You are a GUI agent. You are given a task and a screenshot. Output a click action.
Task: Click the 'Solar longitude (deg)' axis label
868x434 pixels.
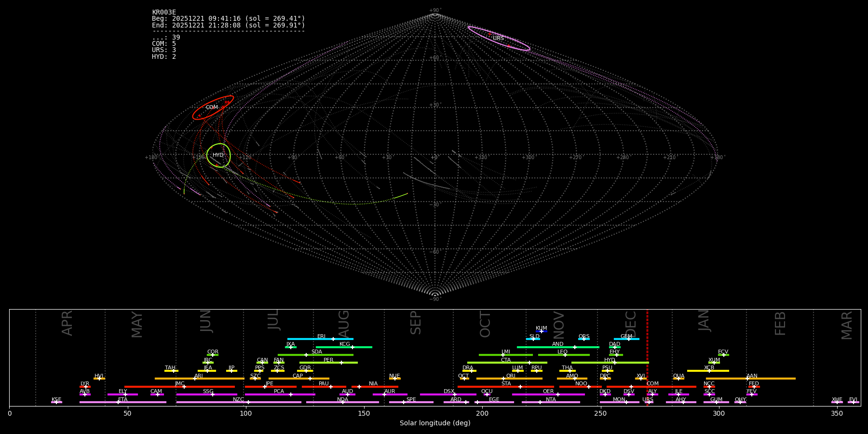(x=434, y=423)
